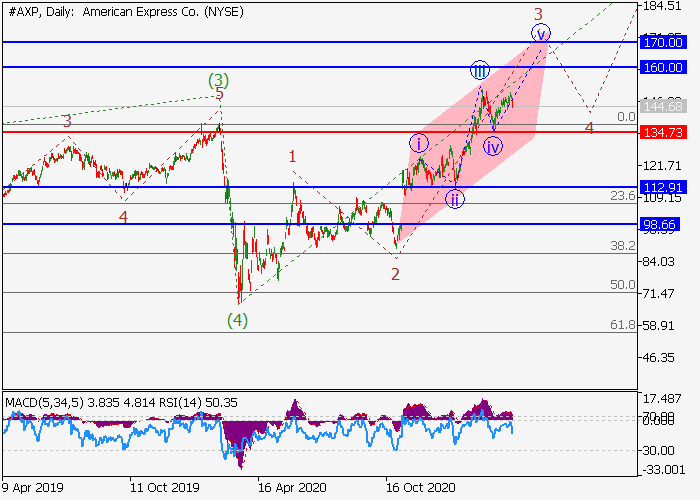Click the 144.68 current price label
This screenshot has width=700, height=500.
pos(663,106)
